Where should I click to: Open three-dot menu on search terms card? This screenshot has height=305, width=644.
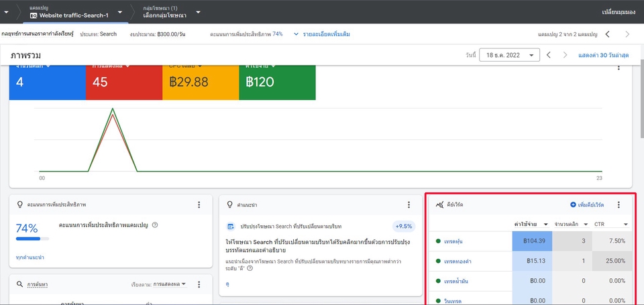[199, 284]
